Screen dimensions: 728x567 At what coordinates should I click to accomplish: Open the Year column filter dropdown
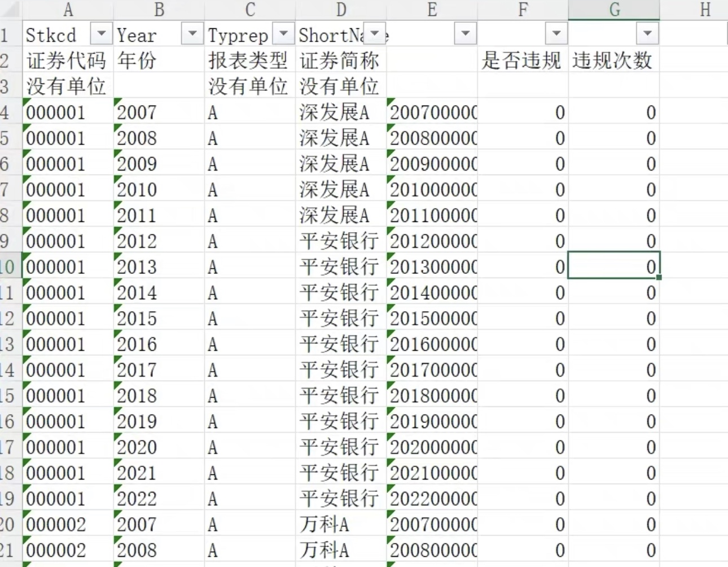click(192, 34)
